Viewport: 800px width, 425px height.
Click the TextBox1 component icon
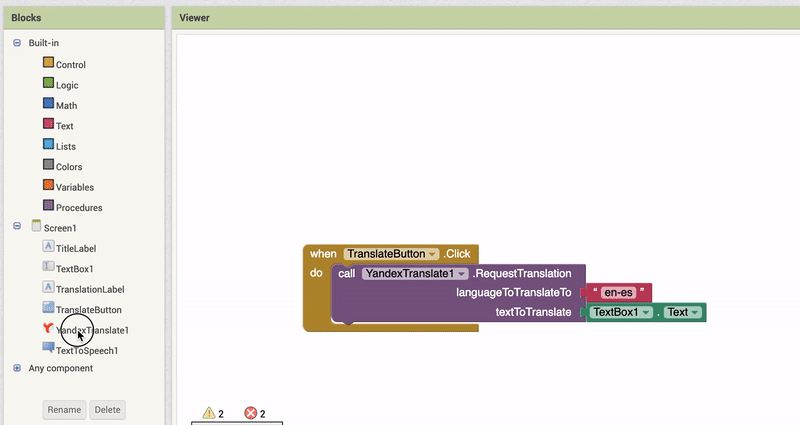pos(48,266)
